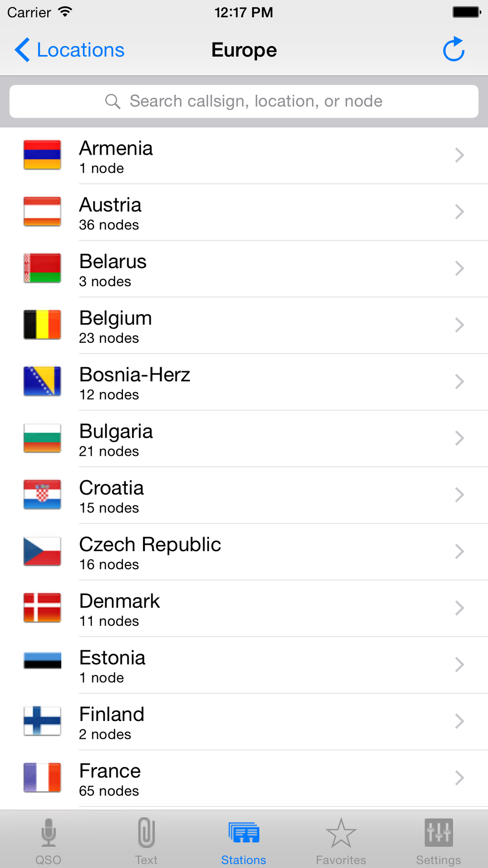This screenshot has height=868, width=488.
Task: Tap the refresh icon in the navigation bar
Action: 454,49
